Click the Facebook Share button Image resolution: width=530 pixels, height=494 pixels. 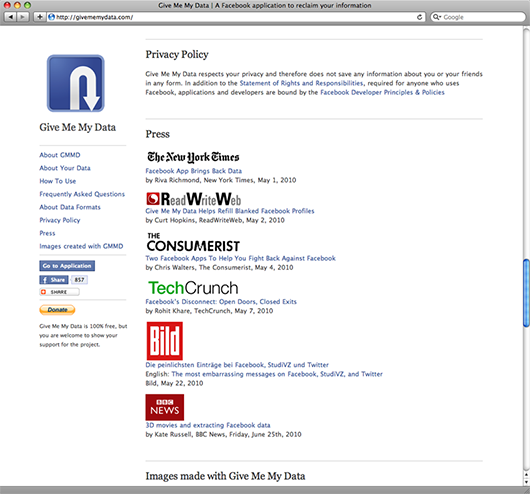pyautogui.click(x=54, y=280)
